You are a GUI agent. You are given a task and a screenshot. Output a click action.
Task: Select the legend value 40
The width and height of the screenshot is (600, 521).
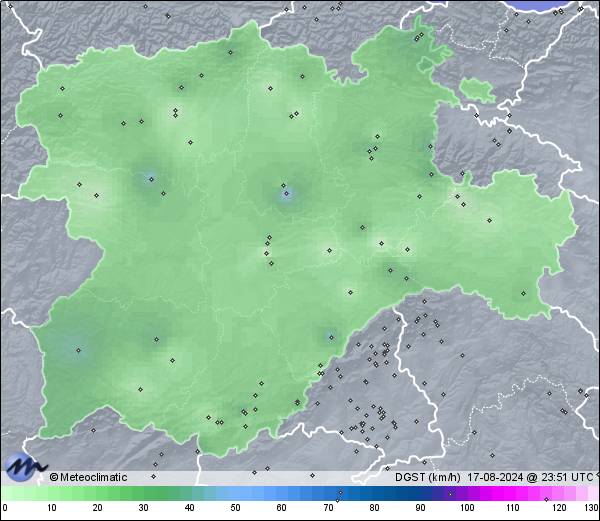click(189, 508)
